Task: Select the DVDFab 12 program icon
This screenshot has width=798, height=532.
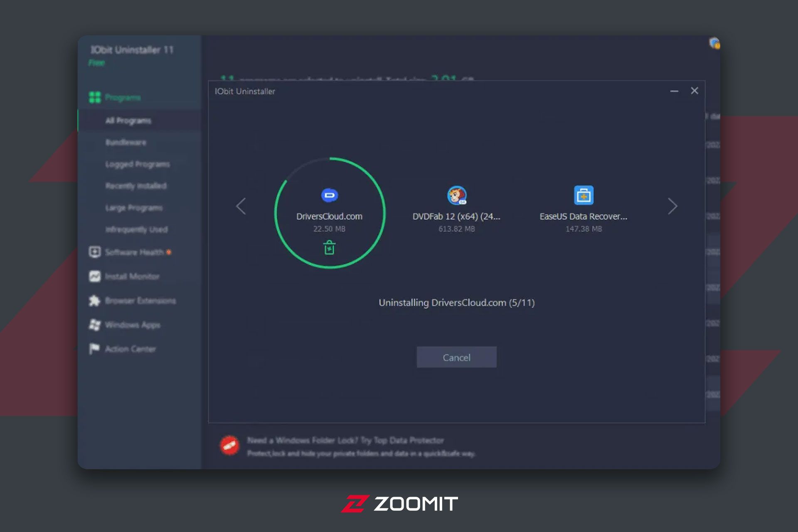Action: point(457,195)
